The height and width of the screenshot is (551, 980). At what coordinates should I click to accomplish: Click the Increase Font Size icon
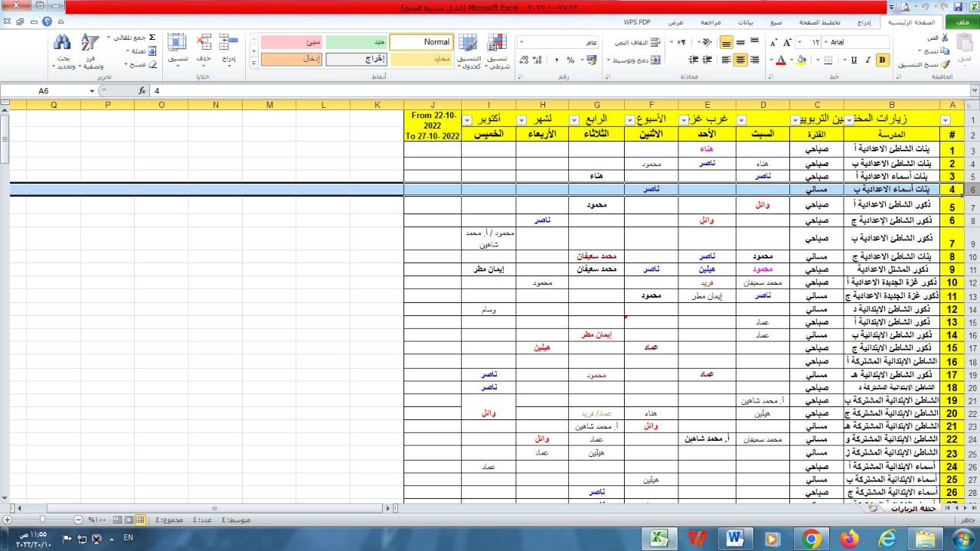786,42
